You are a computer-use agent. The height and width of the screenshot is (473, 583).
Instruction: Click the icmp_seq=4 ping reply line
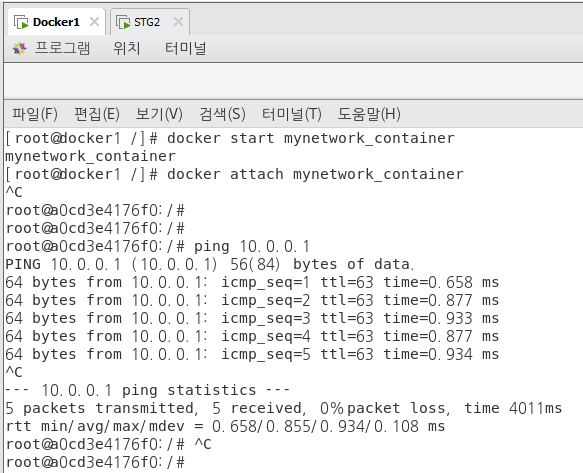click(252, 336)
